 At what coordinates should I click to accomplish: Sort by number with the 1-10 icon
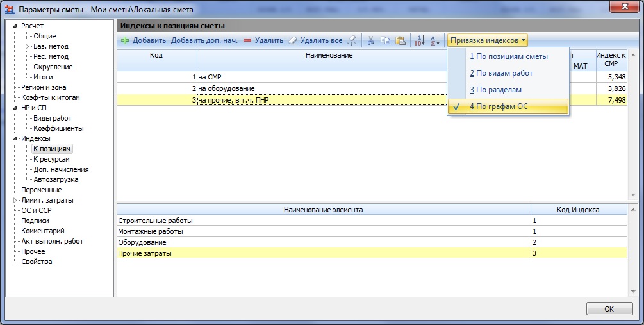(x=419, y=40)
